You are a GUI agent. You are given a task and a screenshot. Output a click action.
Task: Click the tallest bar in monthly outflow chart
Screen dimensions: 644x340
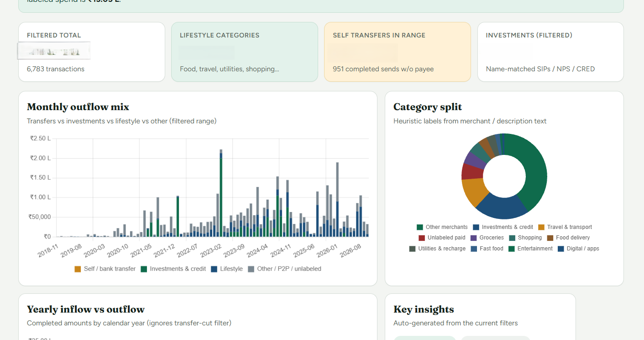pos(221,193)
